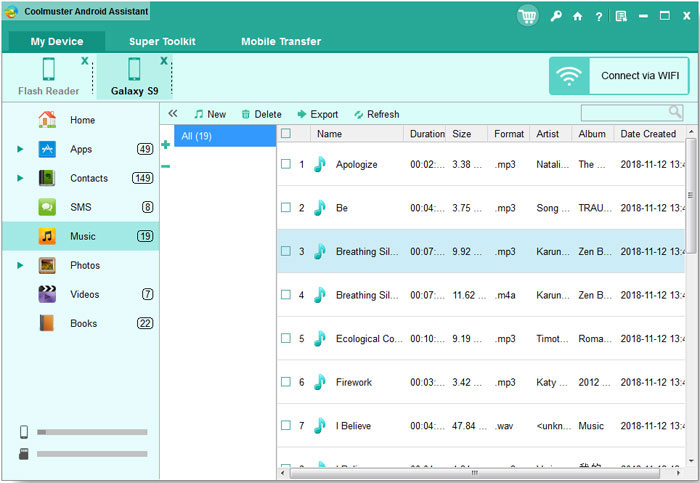Add playlist with green plus icon

point(166,145)
